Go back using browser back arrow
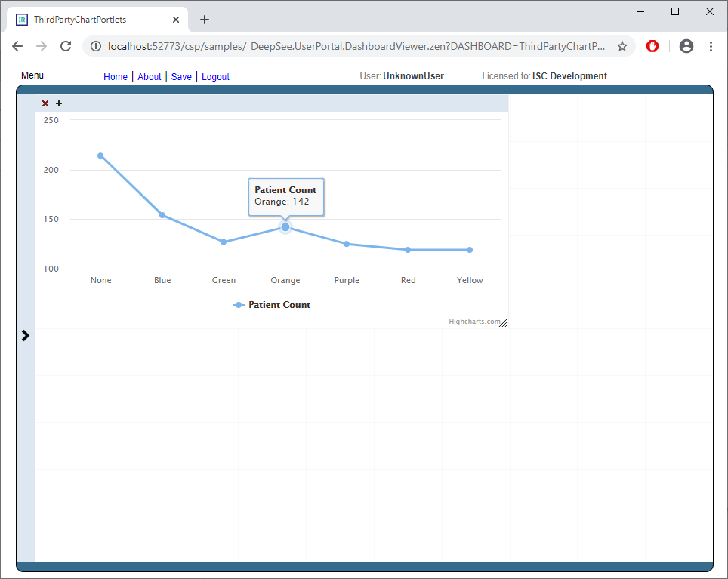This screenshot has height=579, width=728. (17, 46)
